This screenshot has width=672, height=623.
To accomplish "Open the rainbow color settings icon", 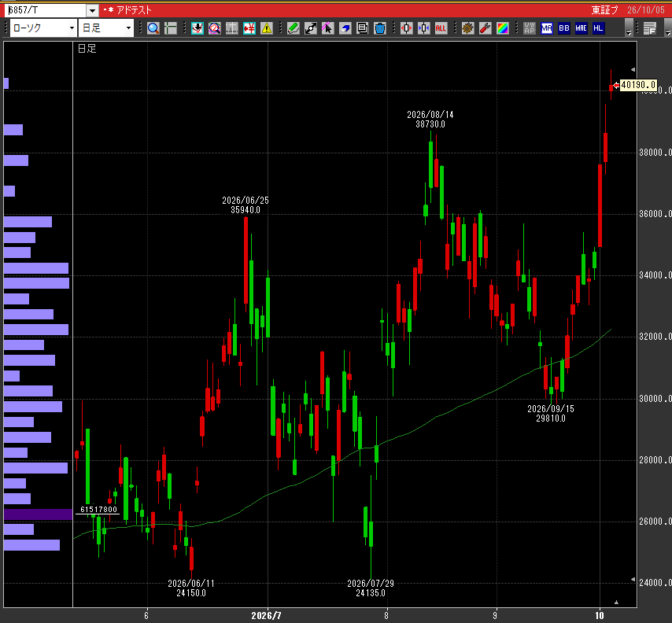I will point(502,28).
